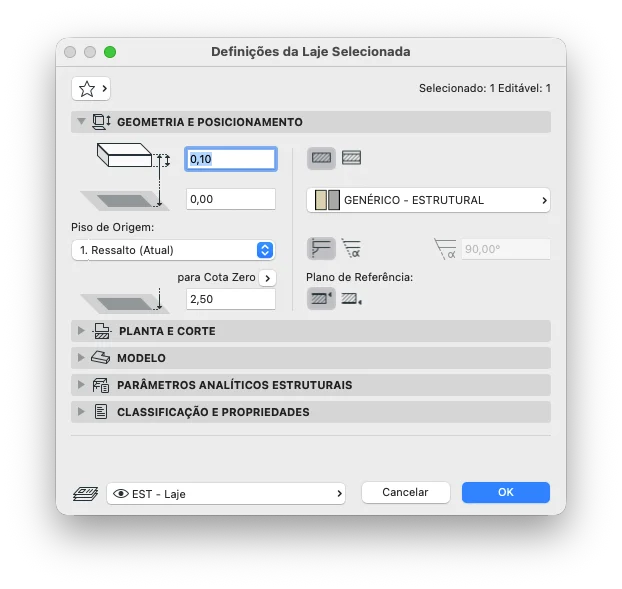Expand the Modelo panel
The height and width of the screenshot is (589, 622).
click(81, 358)
